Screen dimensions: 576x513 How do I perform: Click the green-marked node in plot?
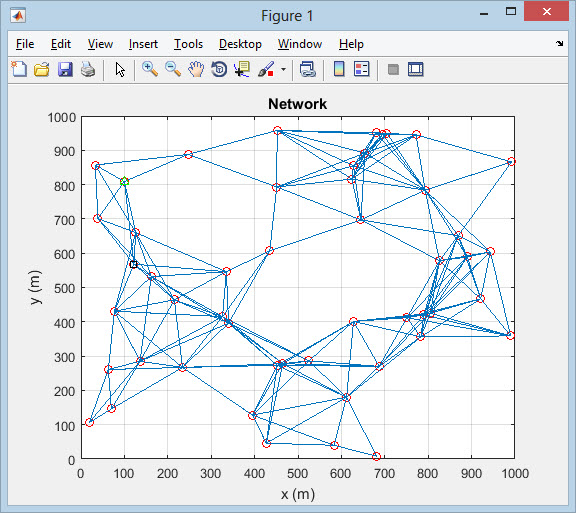coord(125,182)
